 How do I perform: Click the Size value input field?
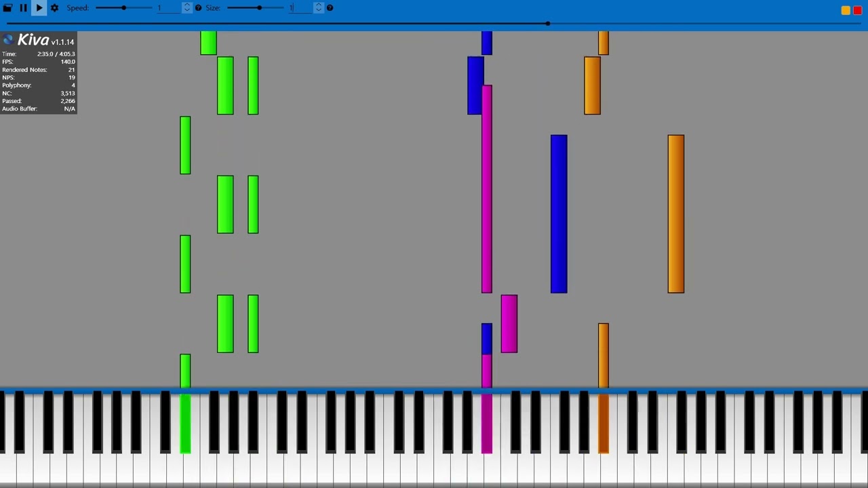(x=299, y=7)
